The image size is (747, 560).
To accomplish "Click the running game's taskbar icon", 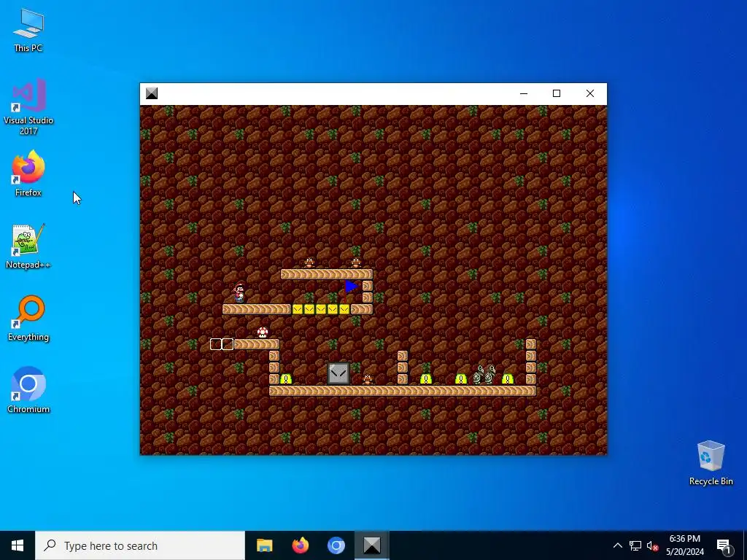I will [x=372, y=545].
